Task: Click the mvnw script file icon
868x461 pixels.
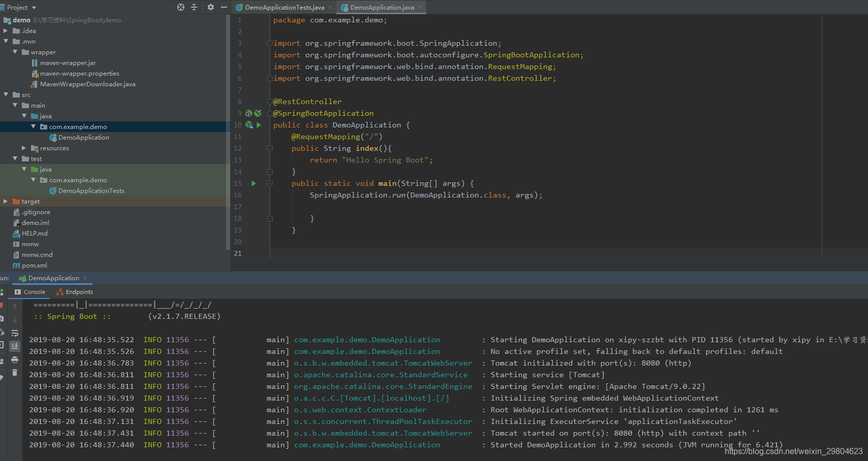Action: (16, 244)
